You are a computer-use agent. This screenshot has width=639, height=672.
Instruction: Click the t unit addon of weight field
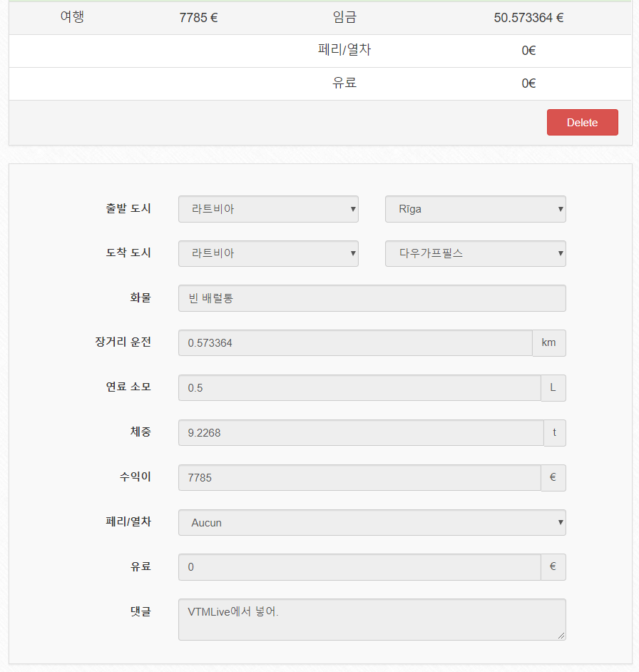[555, 433]
